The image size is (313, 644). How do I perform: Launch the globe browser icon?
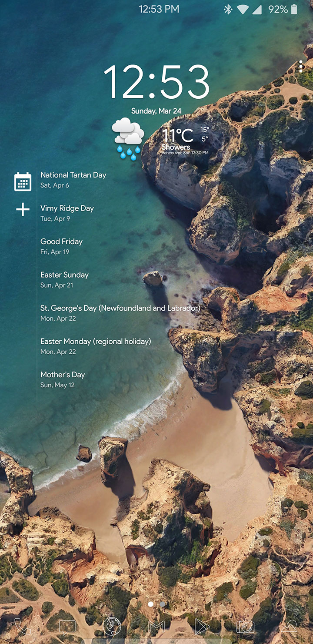(x=112, y=626)
